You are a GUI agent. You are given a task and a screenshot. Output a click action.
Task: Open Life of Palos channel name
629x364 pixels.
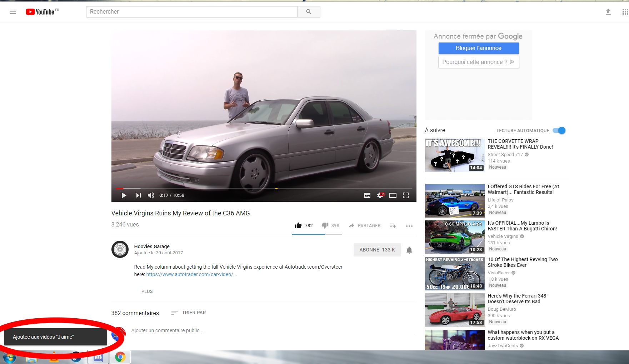coord(500,200)
